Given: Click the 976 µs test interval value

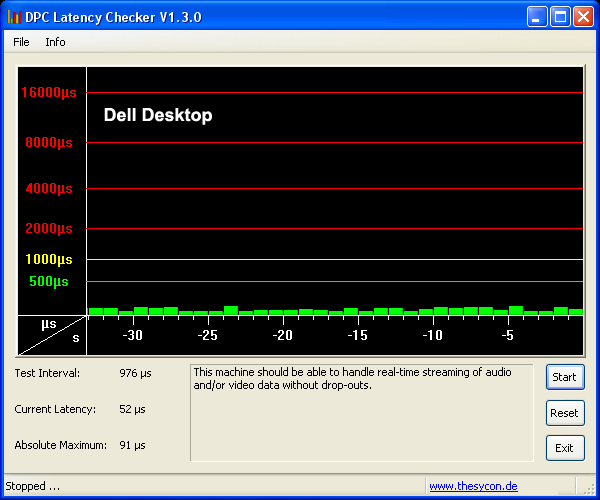Looking at the screenshot, I should coord(135,373).
